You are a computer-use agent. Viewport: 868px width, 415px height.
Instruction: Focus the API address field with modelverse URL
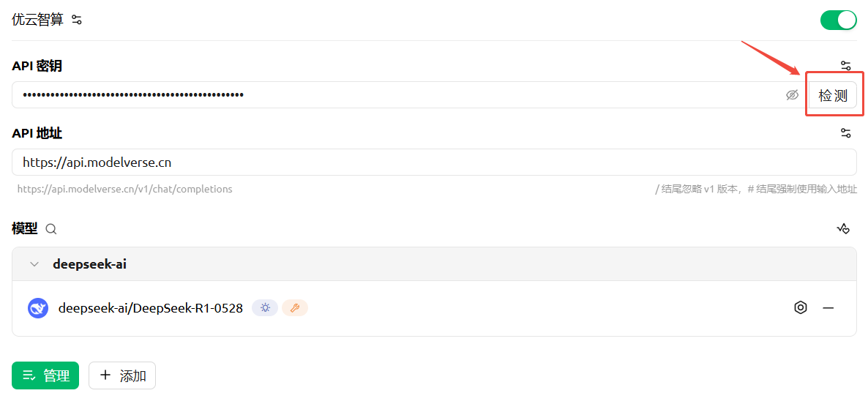point(435,162)
